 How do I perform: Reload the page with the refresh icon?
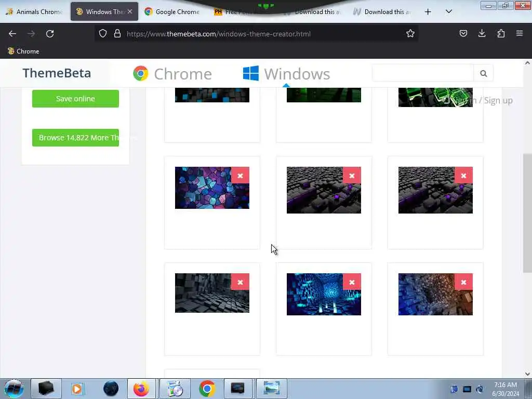point(50,34)
